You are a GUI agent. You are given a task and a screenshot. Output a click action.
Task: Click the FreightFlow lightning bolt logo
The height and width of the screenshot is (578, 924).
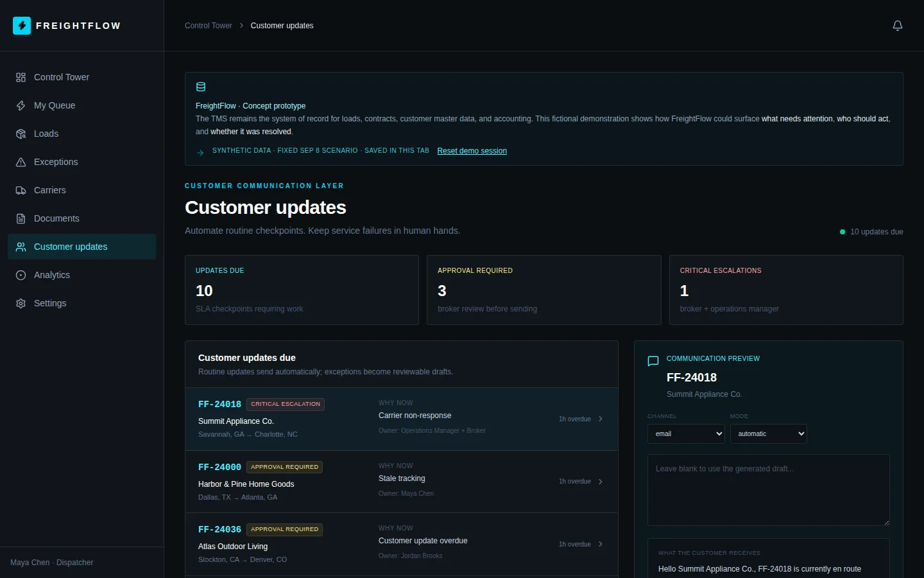(x=22, y=26)
